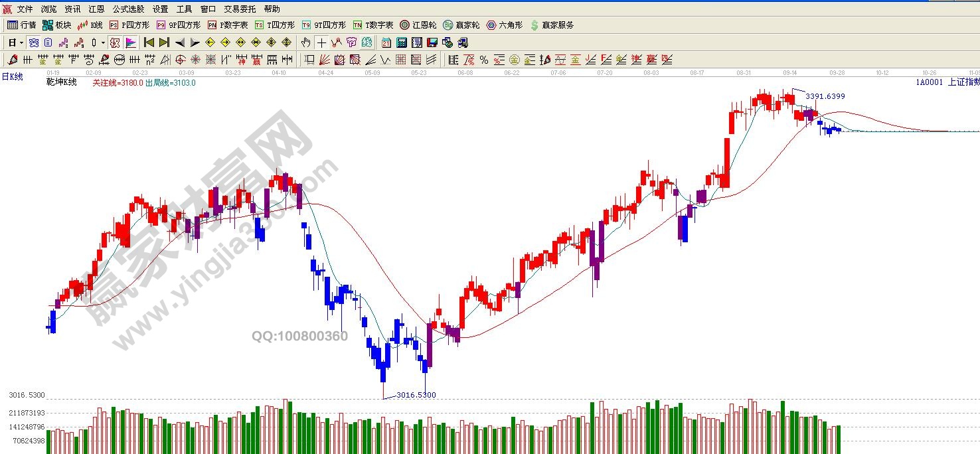Activate the crosshair cursor tool
Image resolution: width=980 pixels, height=454 pixels.
click(321, 42)
